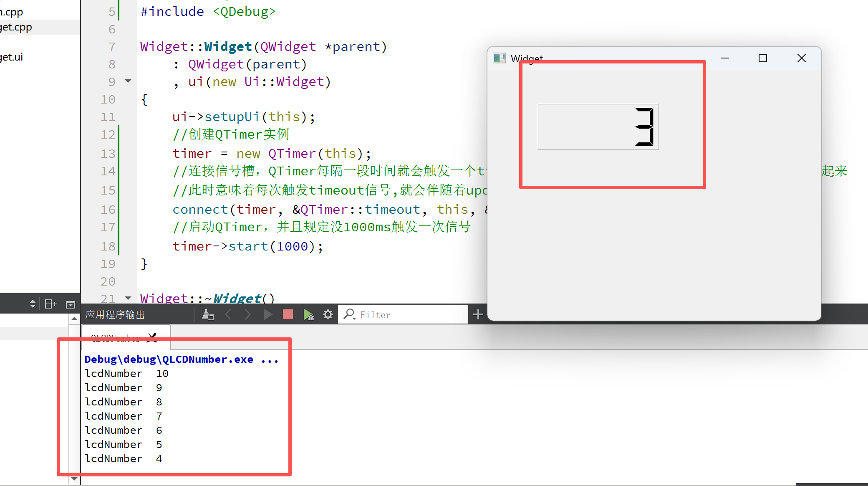Click the output pane scroll-down arrow
This screenshot has width=868, height=486.
74,478
